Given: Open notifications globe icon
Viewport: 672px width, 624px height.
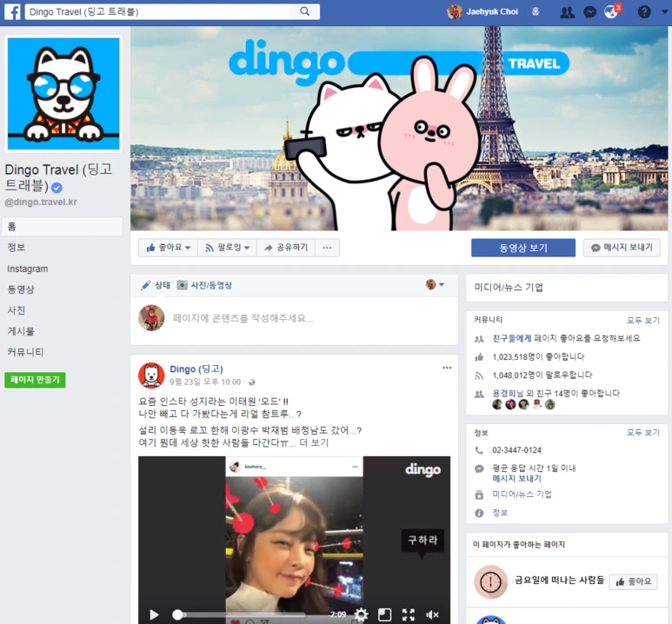Looking at the screenshot, I should coord(611,11).
